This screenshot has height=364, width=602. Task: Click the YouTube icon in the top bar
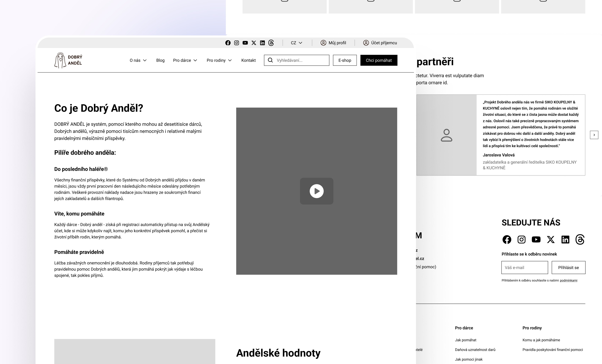tap(245, 43)
